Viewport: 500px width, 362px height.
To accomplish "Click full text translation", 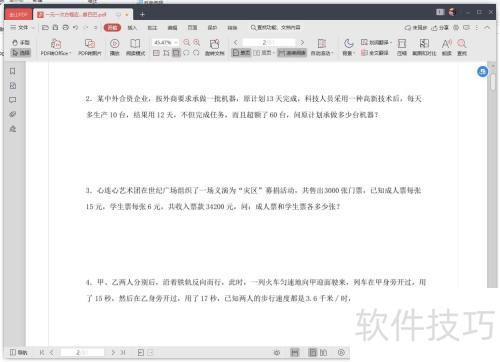I will pos(375,53).
